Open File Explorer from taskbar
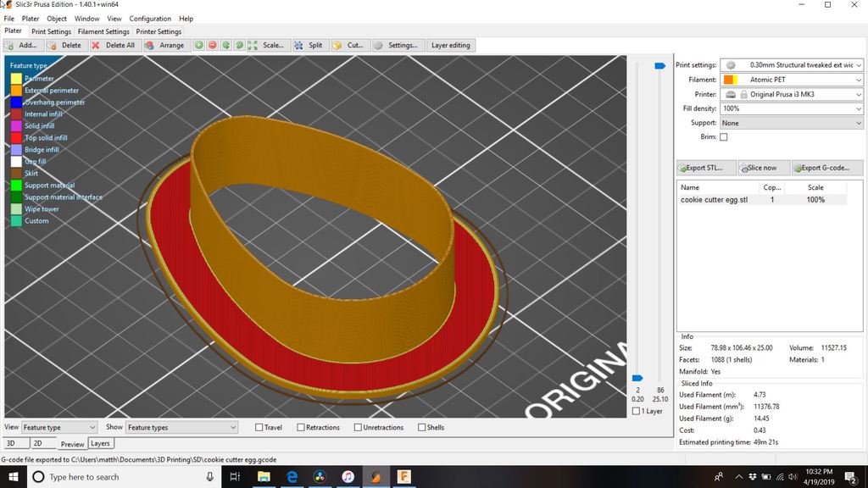Screen dimensions: 868x488 coord(264,476)
